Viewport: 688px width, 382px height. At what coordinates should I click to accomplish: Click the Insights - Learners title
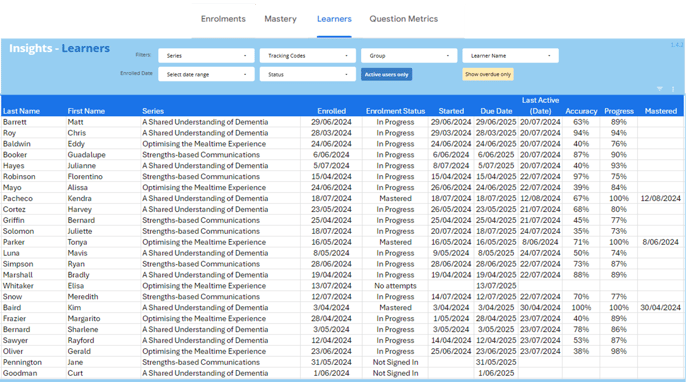(59, 48)
